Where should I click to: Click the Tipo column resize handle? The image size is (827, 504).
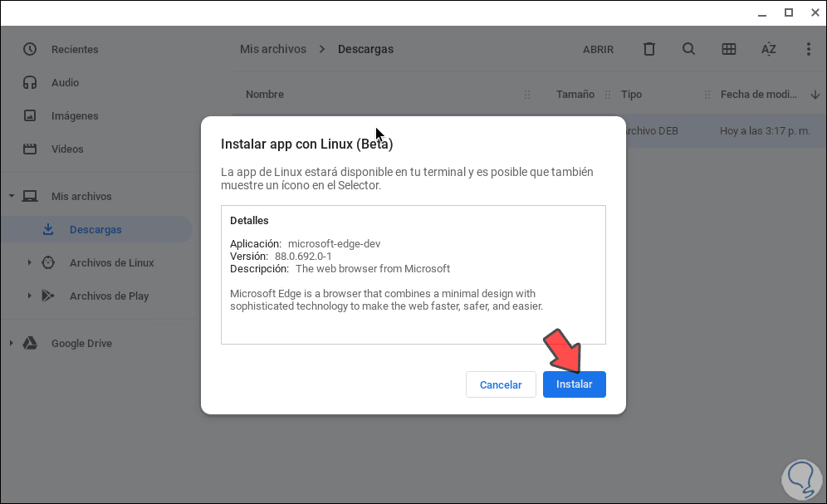[x=707, y=95]
